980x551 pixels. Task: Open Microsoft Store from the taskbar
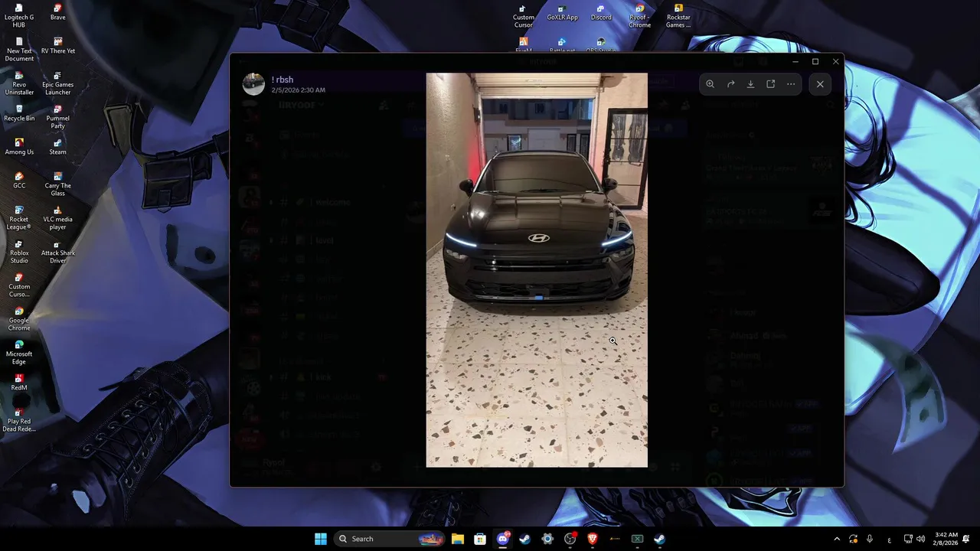click(480, 539)
